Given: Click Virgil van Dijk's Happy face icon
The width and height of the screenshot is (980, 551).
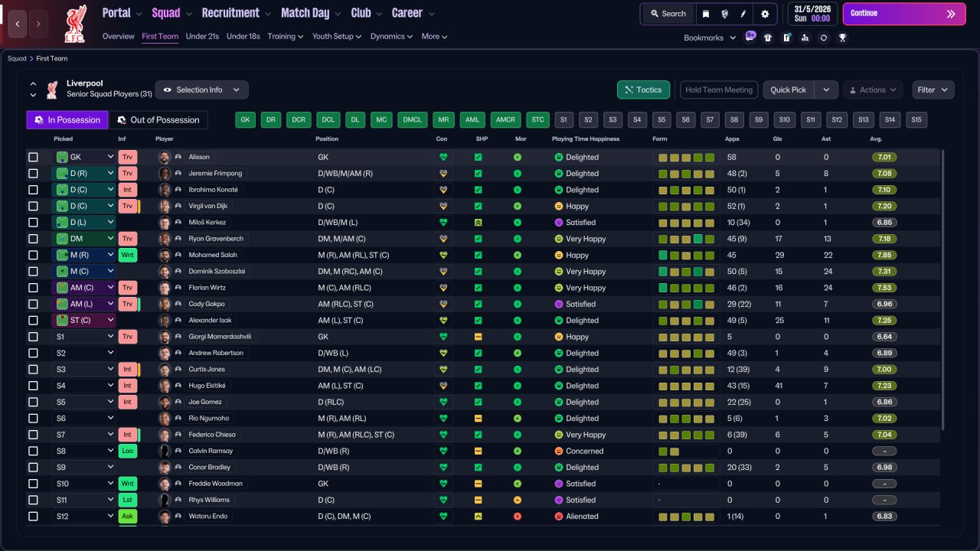Looking at the screenshot, I should [559, 206].
